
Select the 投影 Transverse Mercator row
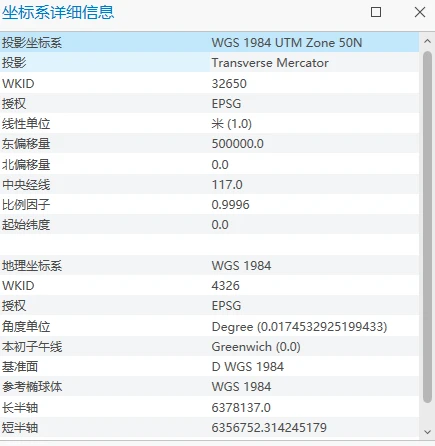pyautogui.click(x=209, y=63)
